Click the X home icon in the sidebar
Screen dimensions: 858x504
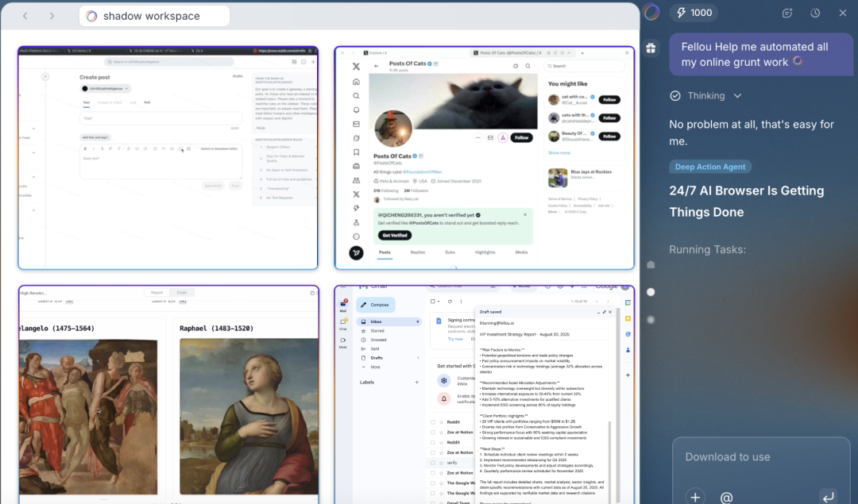pos(356,82)
